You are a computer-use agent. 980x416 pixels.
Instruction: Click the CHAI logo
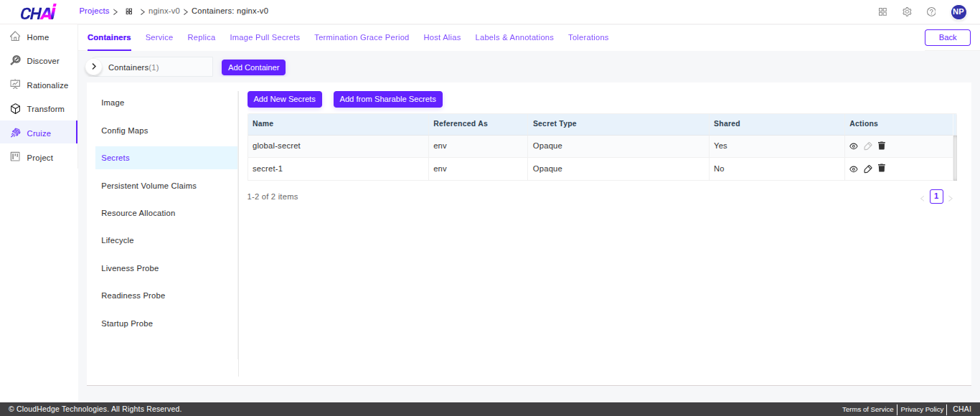[x=38, y=11]
